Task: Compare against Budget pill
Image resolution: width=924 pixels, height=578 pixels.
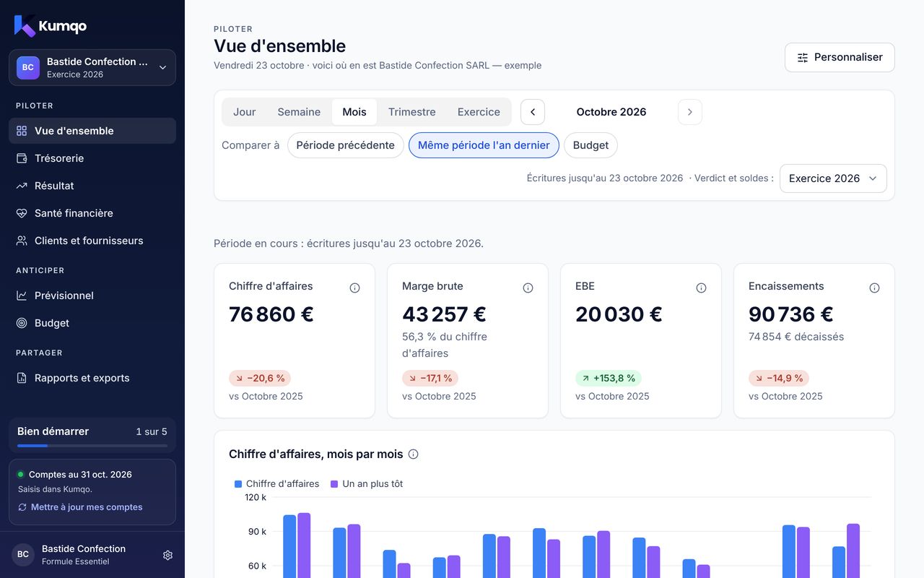Action: pos(590,145)
